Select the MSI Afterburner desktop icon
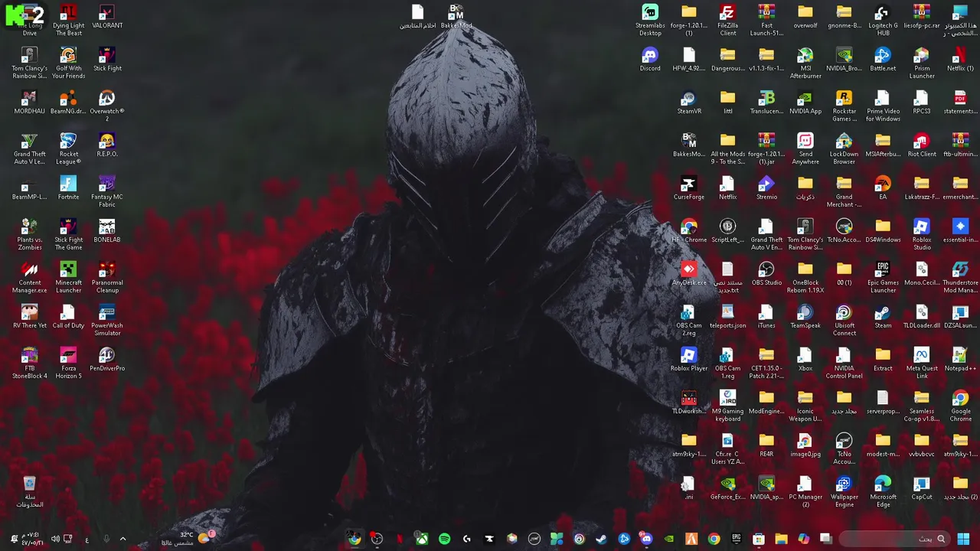The height and width of the screenshot is (551, 980). (x=805, y=64)
